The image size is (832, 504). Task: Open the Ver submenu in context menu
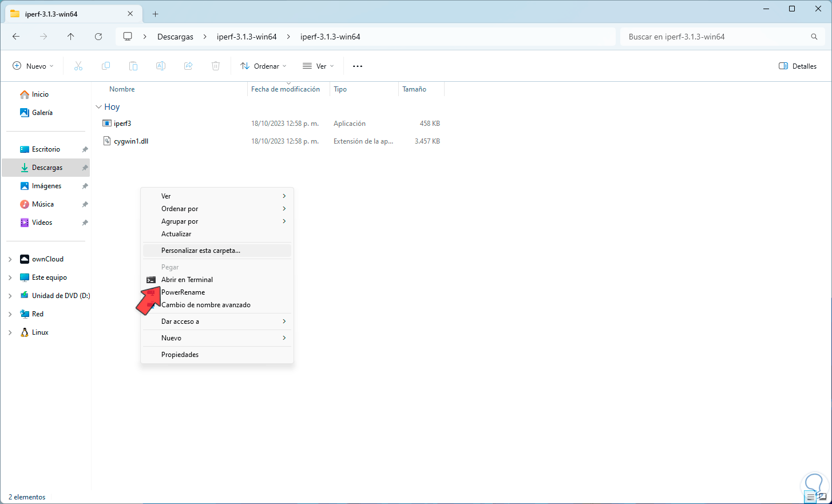click(x=217, y=196)
